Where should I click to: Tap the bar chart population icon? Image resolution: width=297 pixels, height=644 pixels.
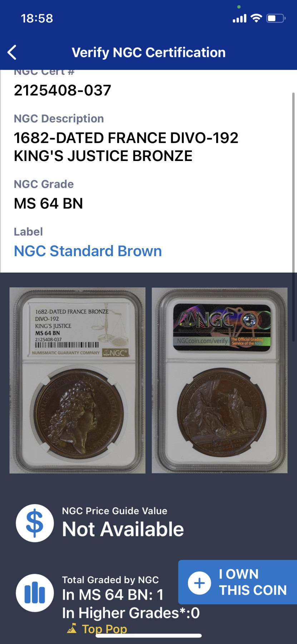click(x=35, y=593)
